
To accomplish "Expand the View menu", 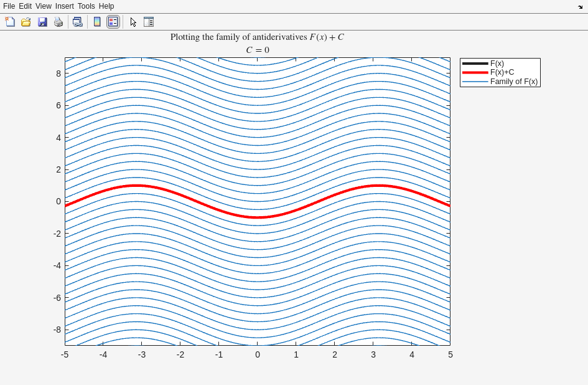I will [43, 6].
